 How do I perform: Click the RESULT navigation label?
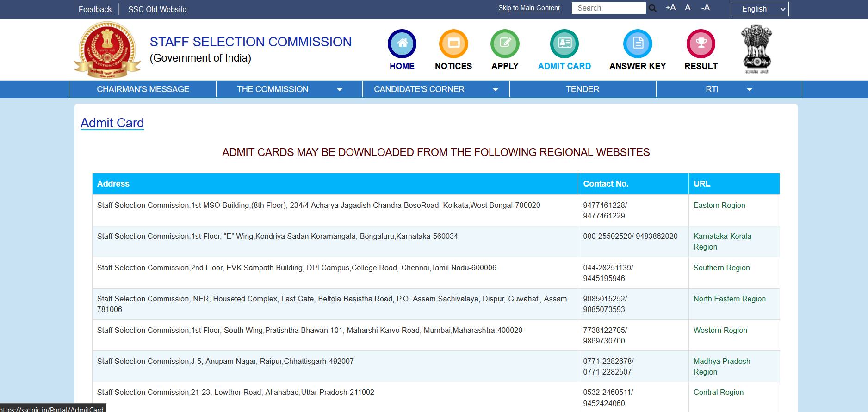(701, 66)
